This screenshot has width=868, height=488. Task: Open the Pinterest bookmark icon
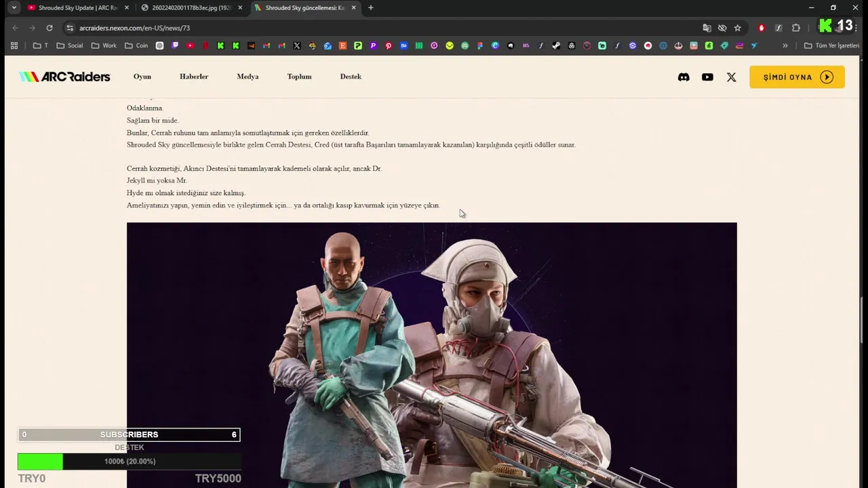tap(389, 45)
